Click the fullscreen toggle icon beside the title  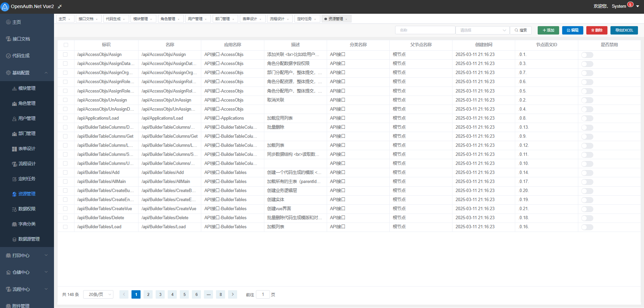pos(60,7)
